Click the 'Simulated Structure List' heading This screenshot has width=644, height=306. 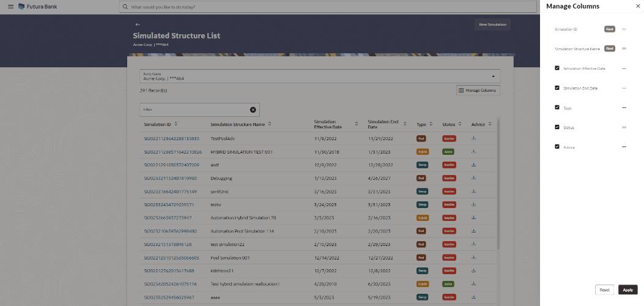coord(177,35)
